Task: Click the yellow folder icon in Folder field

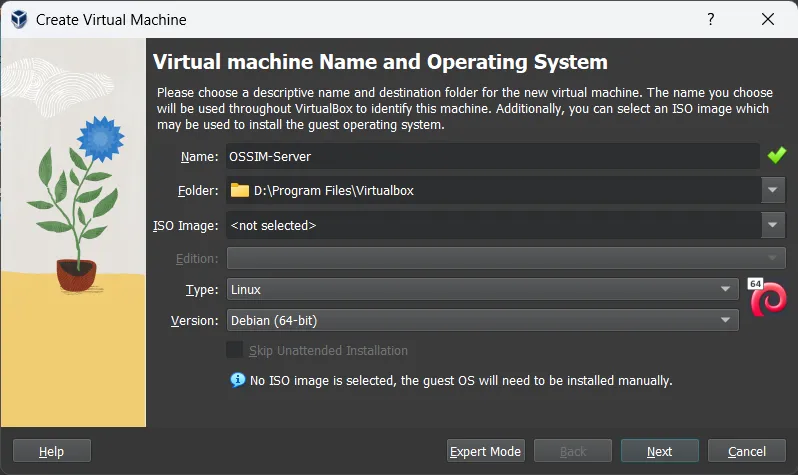Action: pos(240,190)
